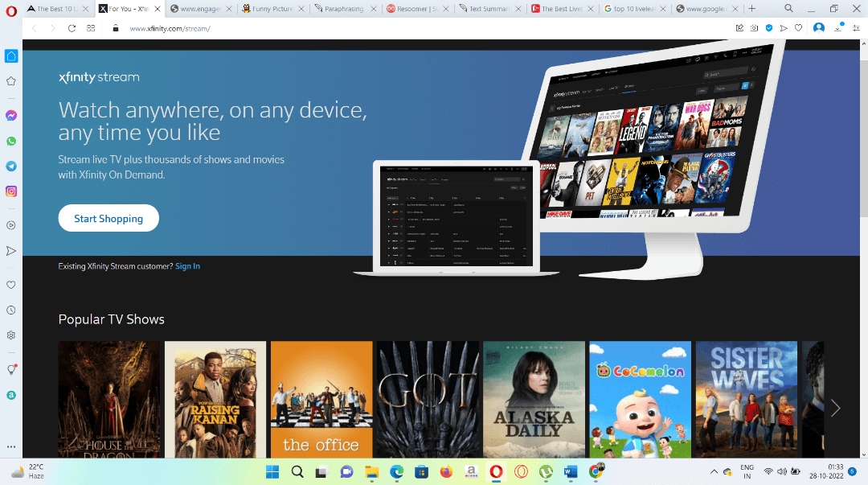This screenshot has width=868, height=485.
Task: Launch Microsoft Edge from taskbar
Action: pyautogui.click(x=396, y=471)
